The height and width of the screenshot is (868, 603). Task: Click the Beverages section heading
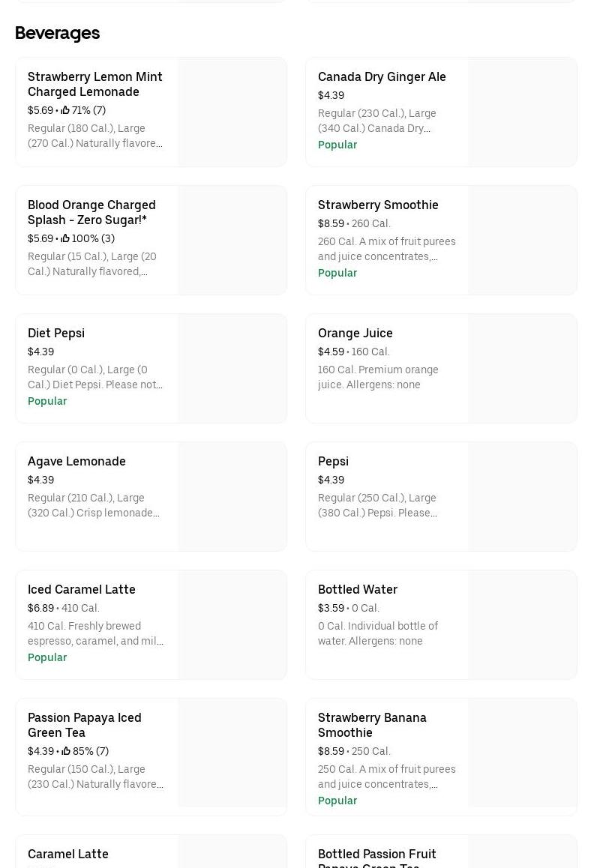coord(57,33)
